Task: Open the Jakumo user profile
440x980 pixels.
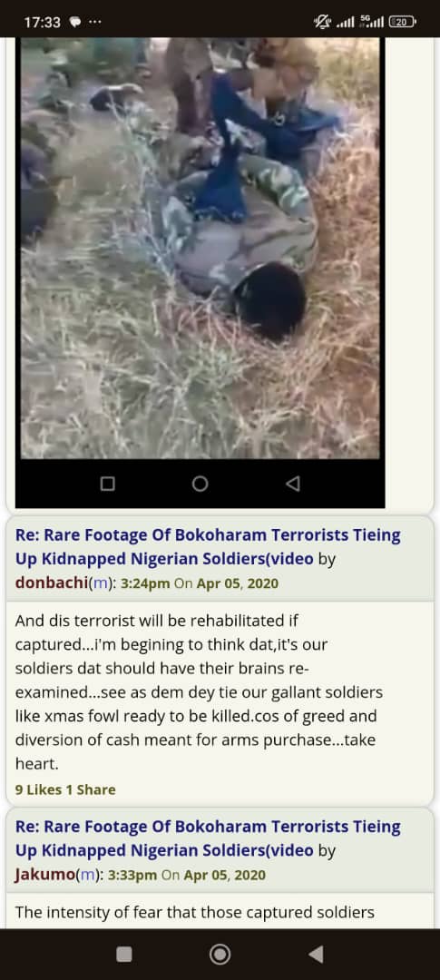Action: pos(44,875)
